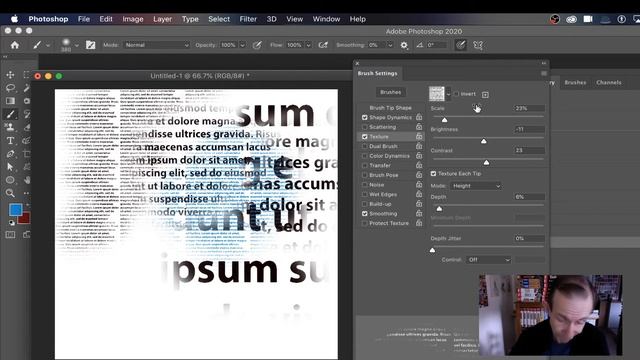Screen dimensions: 640x360
Task: Uncheck Texture Each Tip checkbox
Action: (433, 173)
